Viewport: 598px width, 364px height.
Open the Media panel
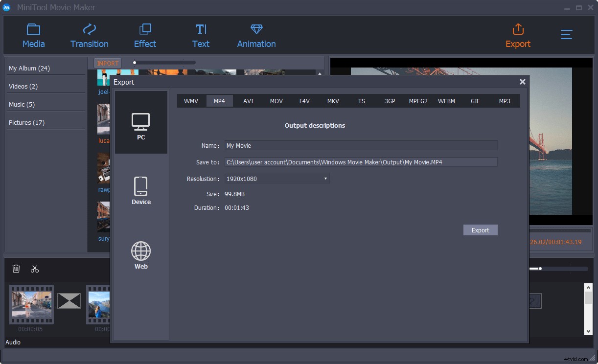tap(33, 34)
